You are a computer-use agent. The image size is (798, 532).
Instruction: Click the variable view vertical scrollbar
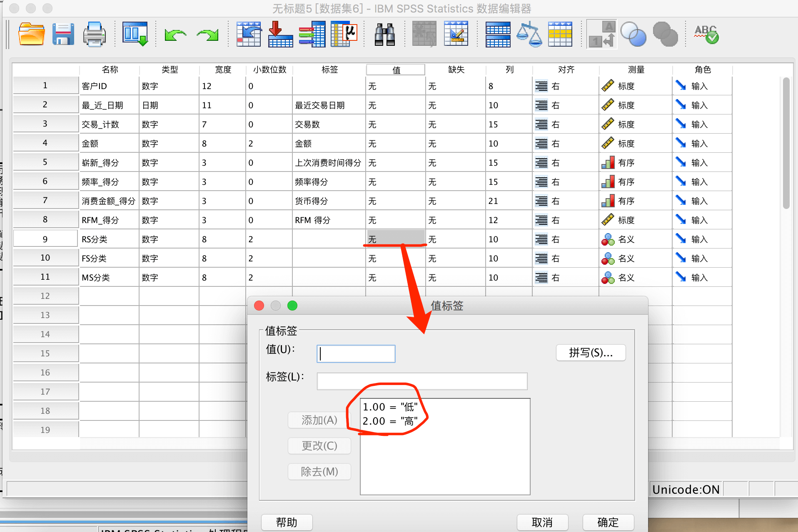(x=786, y=144)
